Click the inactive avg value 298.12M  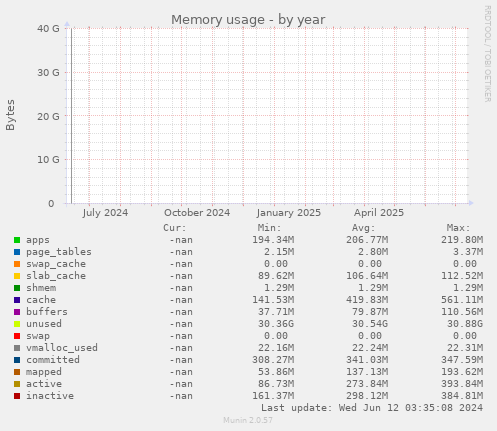tap(367, 396)
